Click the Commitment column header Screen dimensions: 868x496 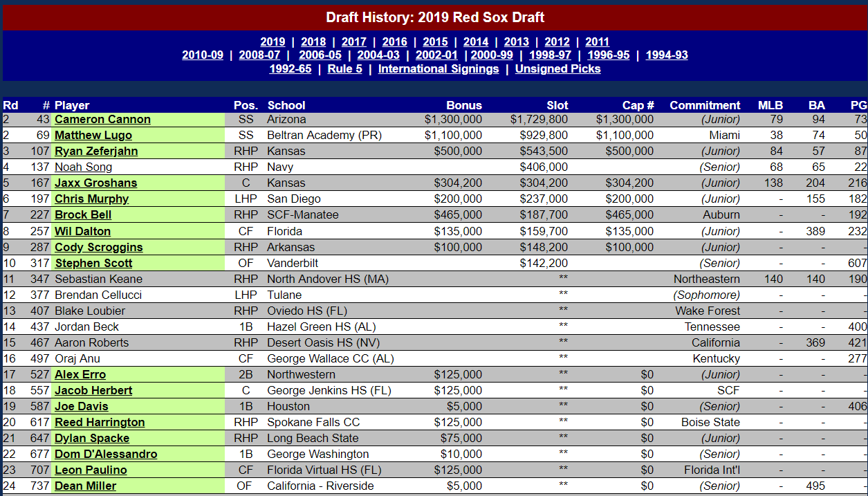[705, 105]
